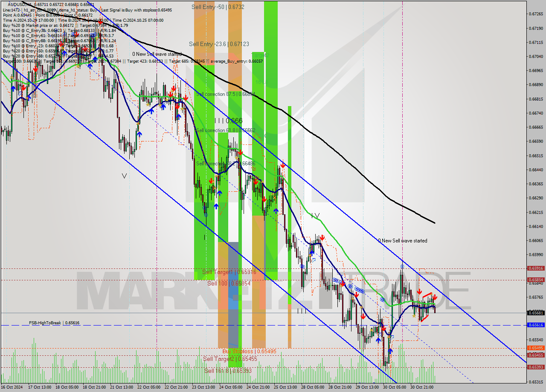
Task: Click the red 0.65916 price tag
Action: coord(536,268)
